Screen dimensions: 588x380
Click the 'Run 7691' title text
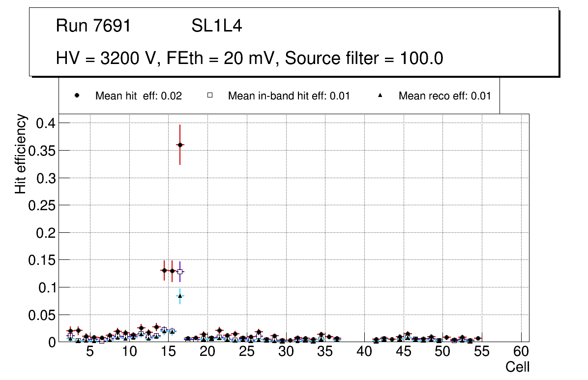tap(93, 26)
